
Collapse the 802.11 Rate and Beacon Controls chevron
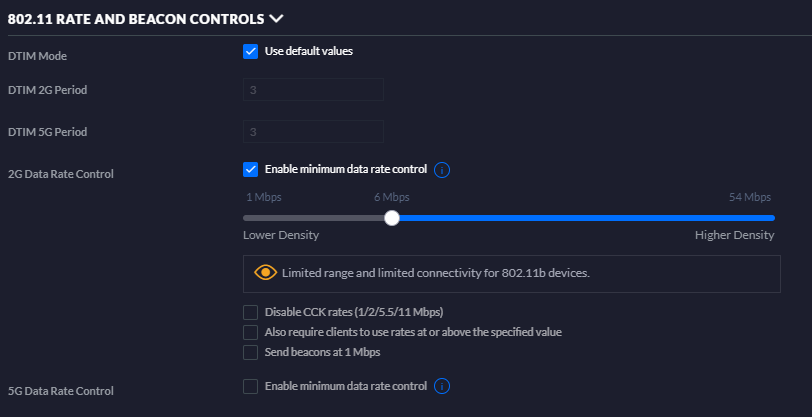[x=276, y=19]
